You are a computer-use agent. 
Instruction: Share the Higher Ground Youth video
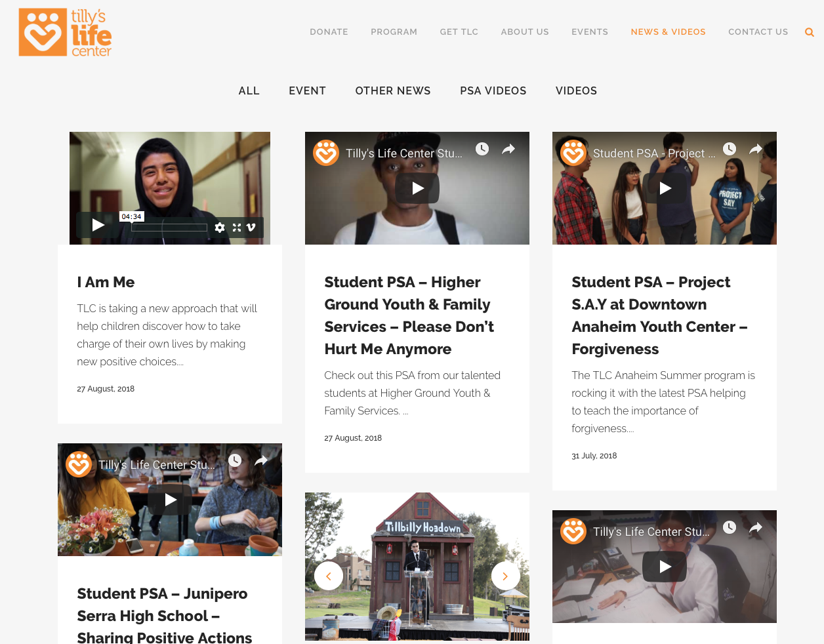pos(508,149)
